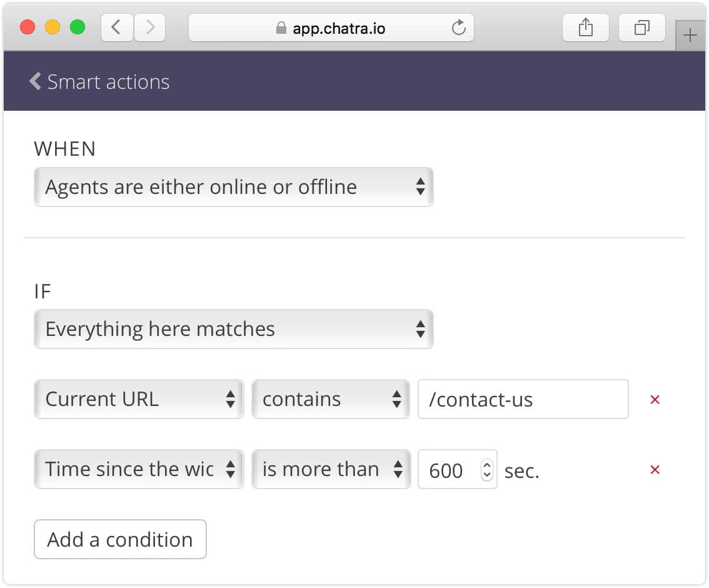Open the Everything here matches dropdown

(x=233, y=329)
